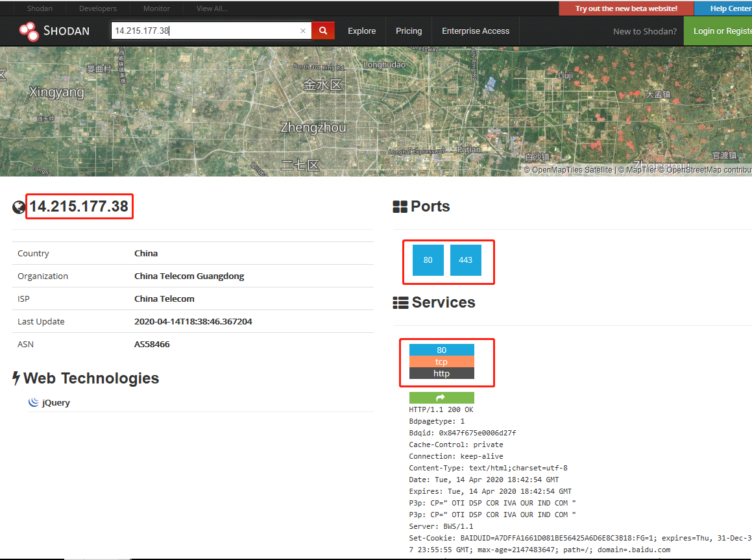The width and height of the screenshot is (752, 560).
Task: Open the Pricing page
Action: click(x=409, y=30)
